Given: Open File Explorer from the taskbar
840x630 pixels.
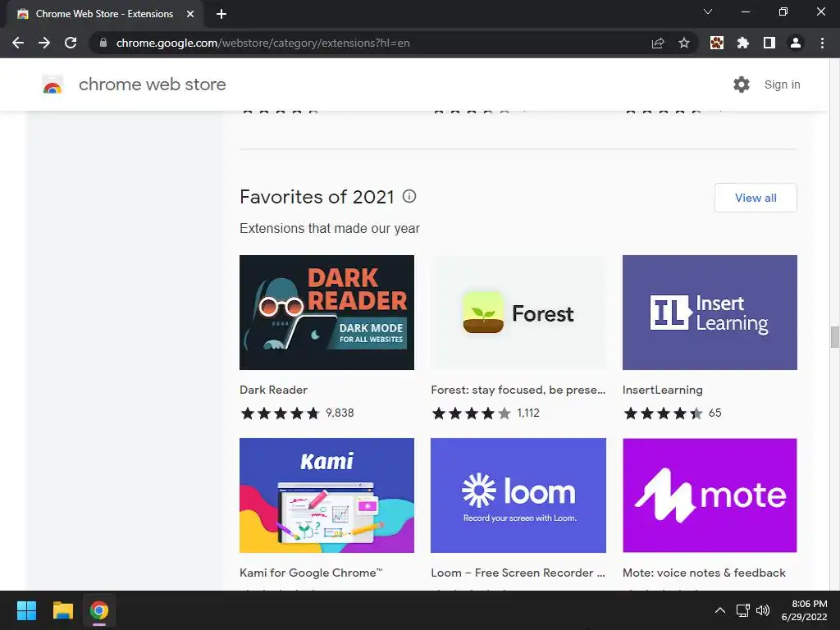Looking at the screenshot, I should click(x=62, y=610).
